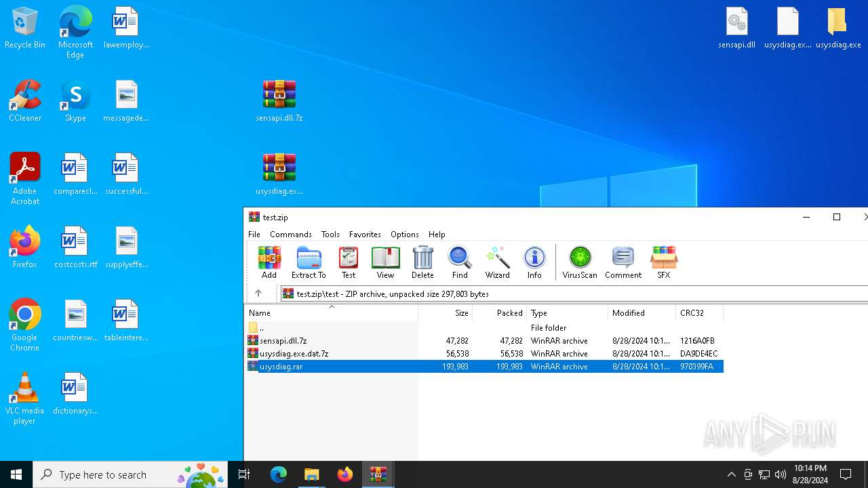
Task: Select dictionarys... Word document on desktop
Action: click(x=75, y=394)
